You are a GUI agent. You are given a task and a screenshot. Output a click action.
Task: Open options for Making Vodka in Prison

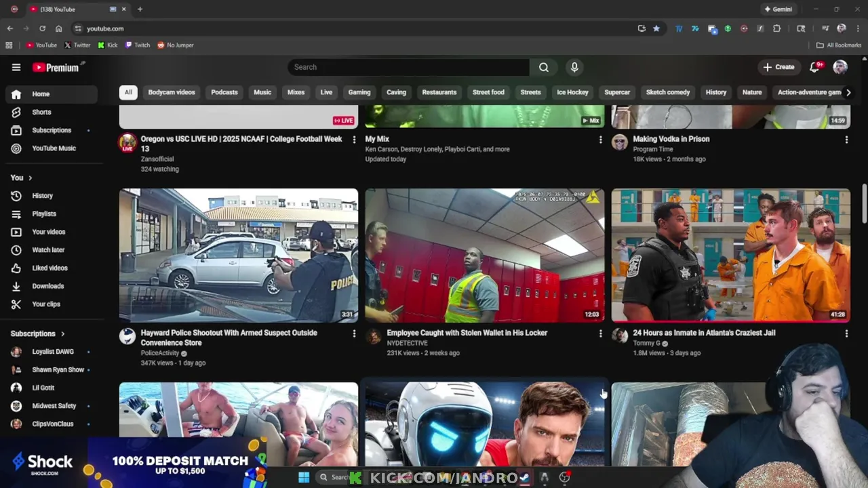coord(846,140)
